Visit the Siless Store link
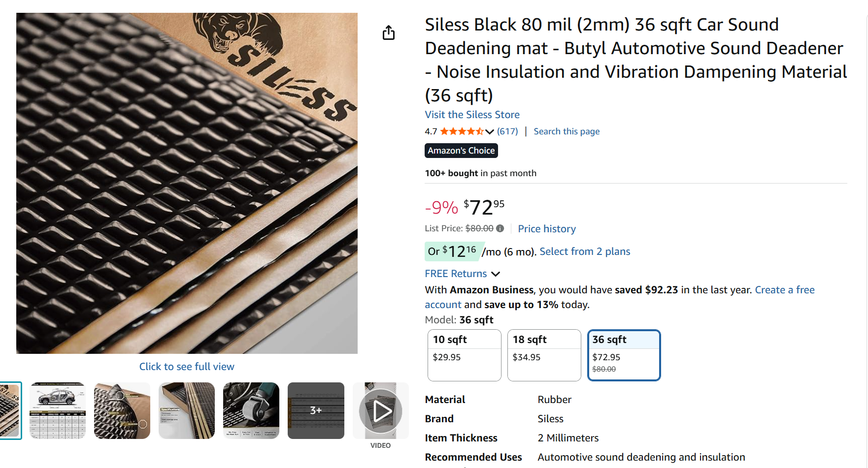The image size is (868, 468). point(472,115)
